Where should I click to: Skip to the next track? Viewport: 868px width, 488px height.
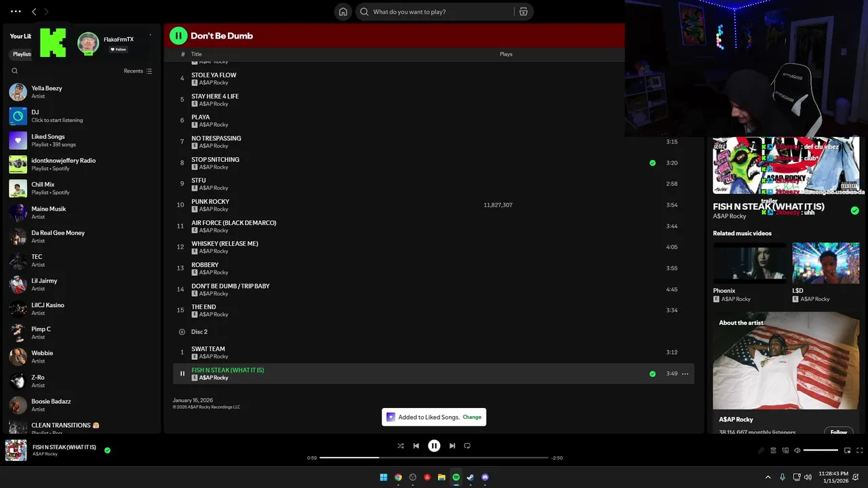pyautogui.click(x=452, y=446)
